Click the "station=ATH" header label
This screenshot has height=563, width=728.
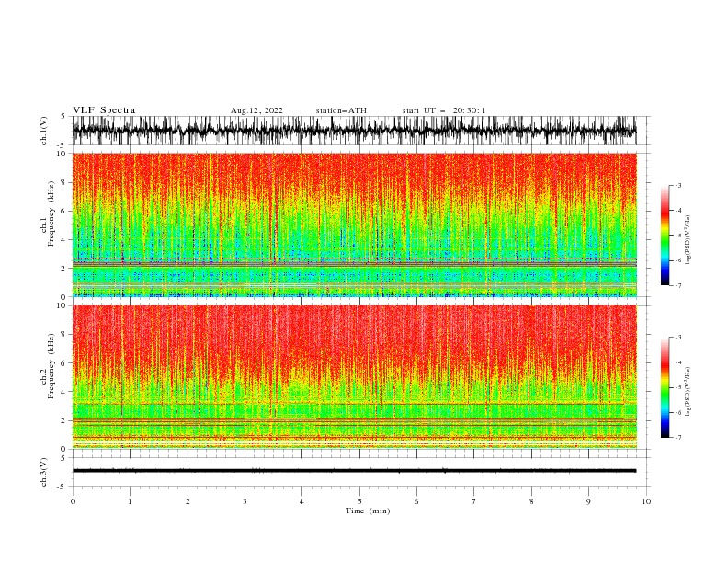point(341,110)
